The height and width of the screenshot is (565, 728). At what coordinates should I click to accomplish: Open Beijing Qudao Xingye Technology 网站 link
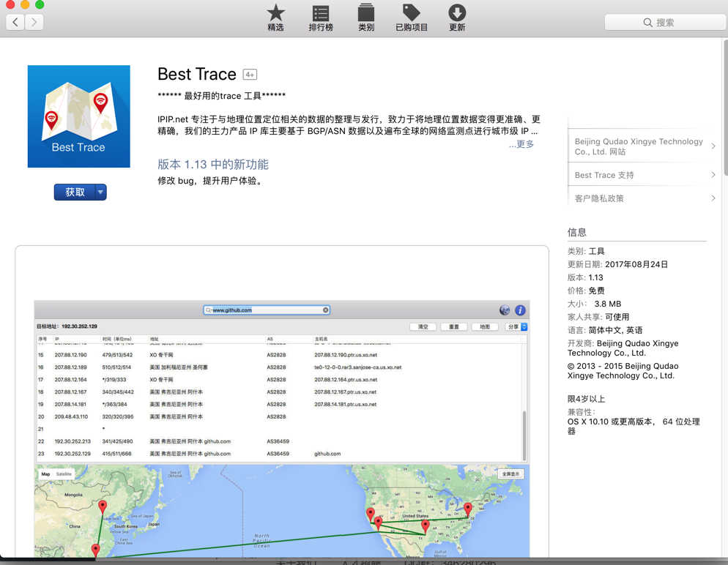[x=639, y=146]
